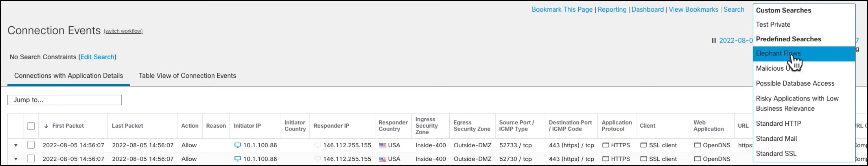Click the pause icon beside the time range
This screenshot has width=868, height=166.
[x=714, y=41]
